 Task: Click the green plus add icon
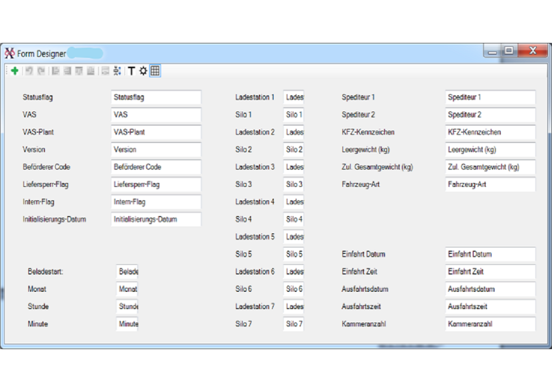pyautogui.click(x=15, y=71)
